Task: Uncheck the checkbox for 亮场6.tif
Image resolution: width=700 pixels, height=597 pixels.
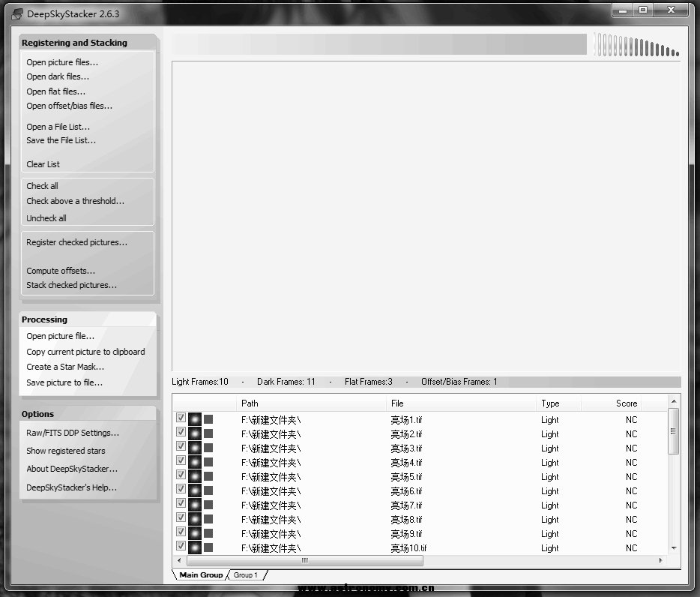Action: click(x=181, y=489)
